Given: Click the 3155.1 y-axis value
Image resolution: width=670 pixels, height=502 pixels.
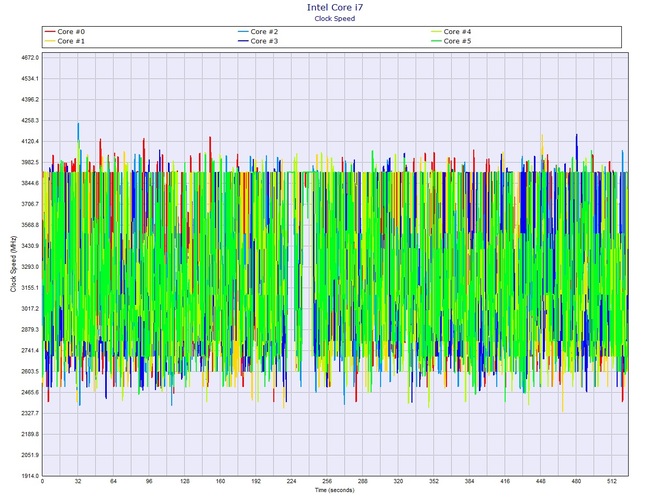Looking at the screenshot, I should point(30,288).
